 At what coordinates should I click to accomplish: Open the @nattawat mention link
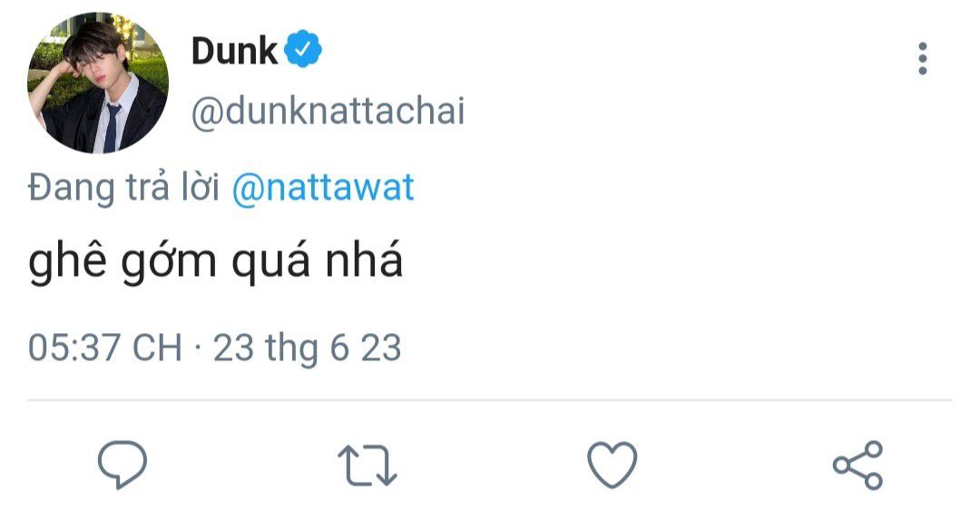323,188
